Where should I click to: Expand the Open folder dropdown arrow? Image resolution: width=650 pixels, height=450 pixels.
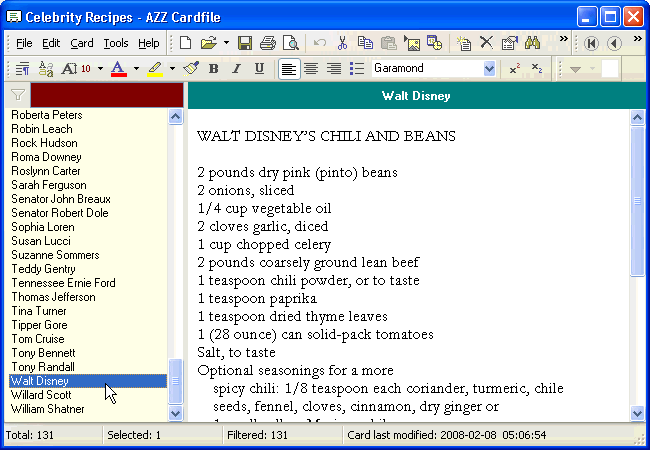pyautogui.click(x=226, y=43)
